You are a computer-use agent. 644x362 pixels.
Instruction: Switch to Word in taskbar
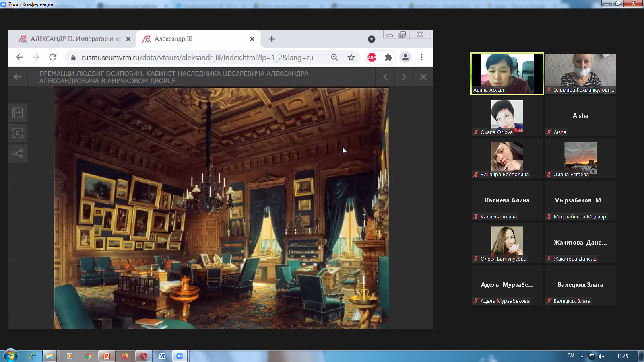pyautogui.click(x=162, y=356)
